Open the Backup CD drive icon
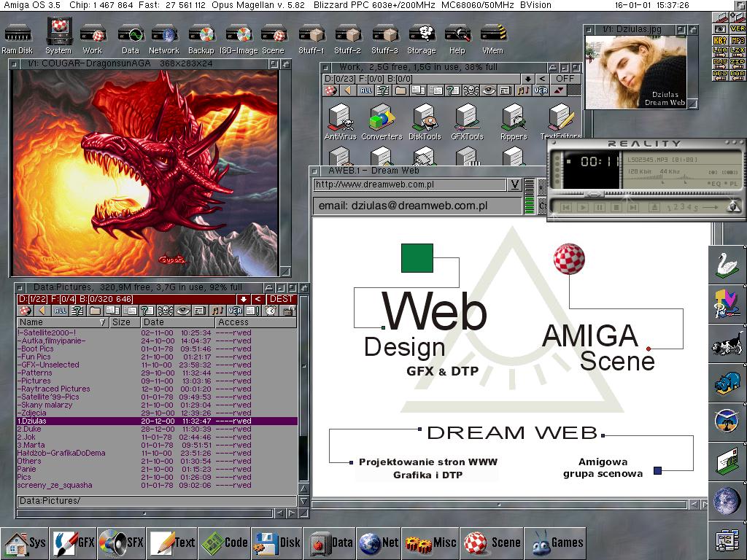Screen dimensions: 747x560 [201, 40]
